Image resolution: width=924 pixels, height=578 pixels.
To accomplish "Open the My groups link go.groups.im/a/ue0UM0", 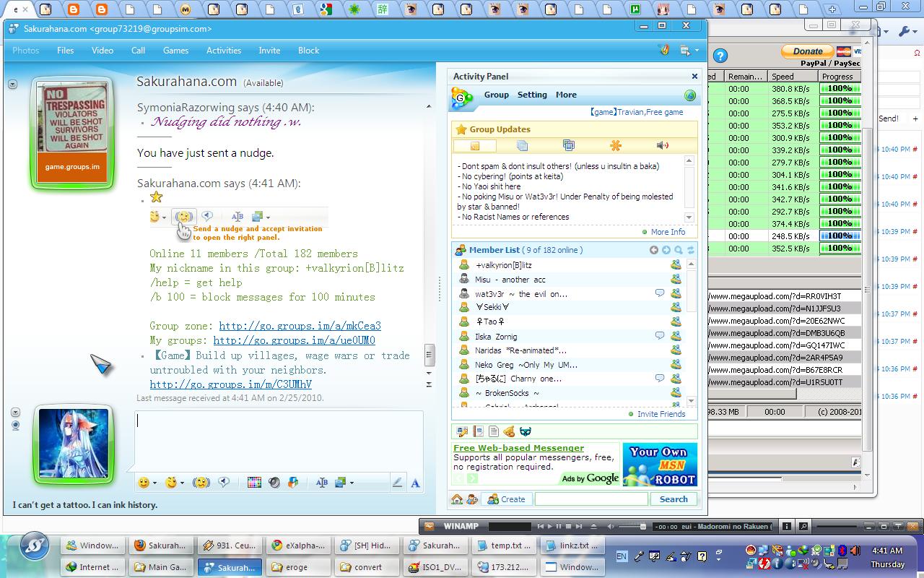I will click(294, 340).
